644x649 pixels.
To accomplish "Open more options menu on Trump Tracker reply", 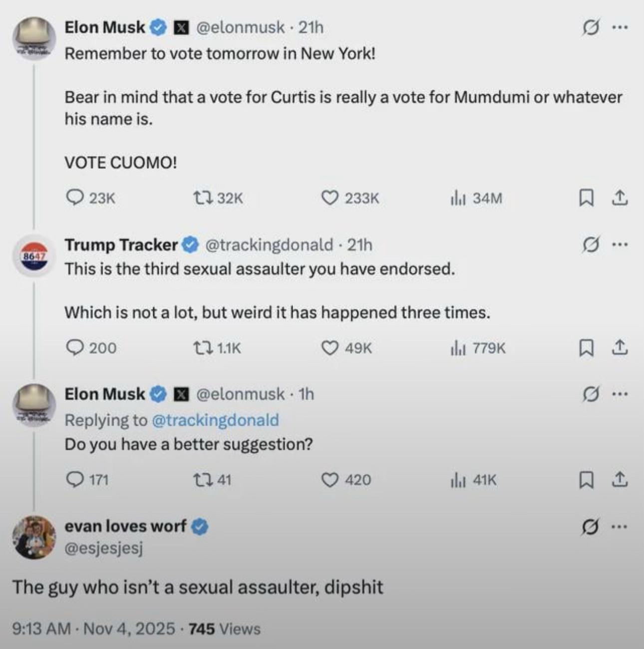I will pos(619,245).
